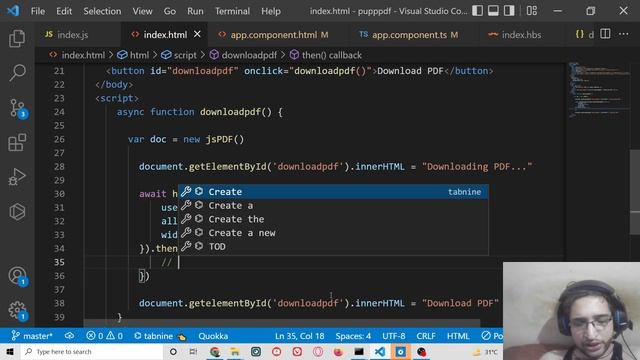Open the Edit menu
Image resolution: width=640 pixels, height=360 pixels.
pyautogui.click(x=64, y=11)
